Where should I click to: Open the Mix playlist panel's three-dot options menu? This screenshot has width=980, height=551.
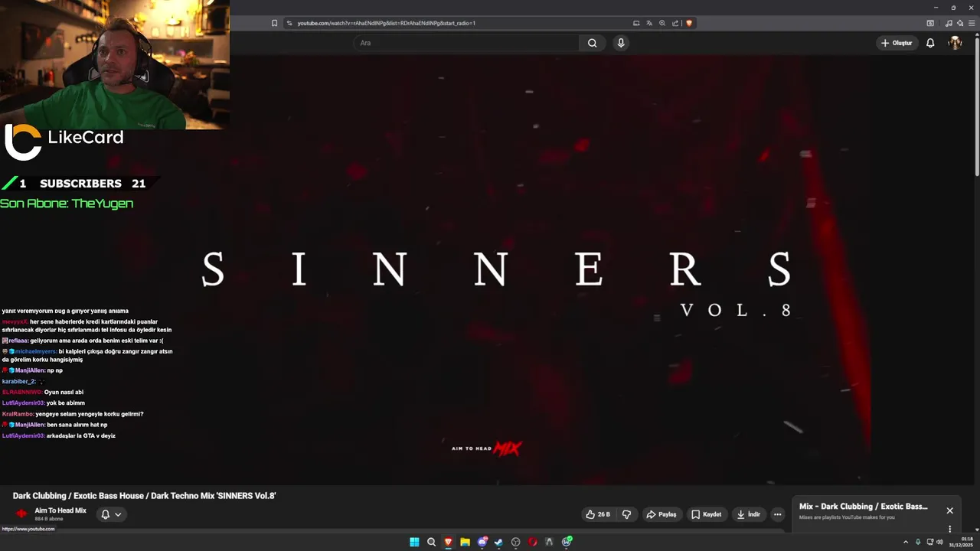[950, 529]
